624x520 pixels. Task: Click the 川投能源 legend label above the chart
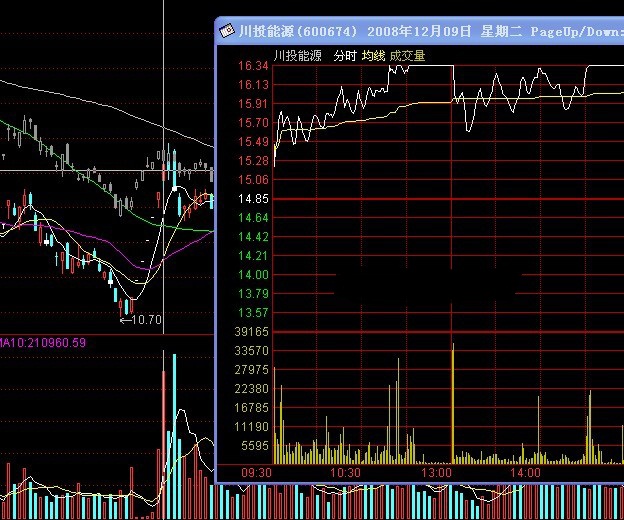(x=297, y=55)
